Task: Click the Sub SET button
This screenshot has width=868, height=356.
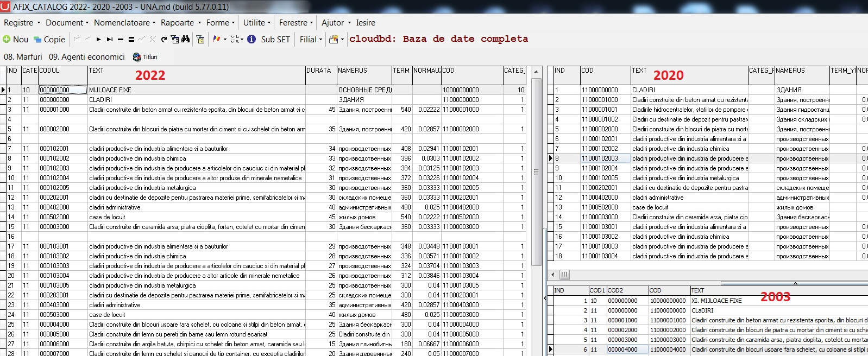Action: 275,39
